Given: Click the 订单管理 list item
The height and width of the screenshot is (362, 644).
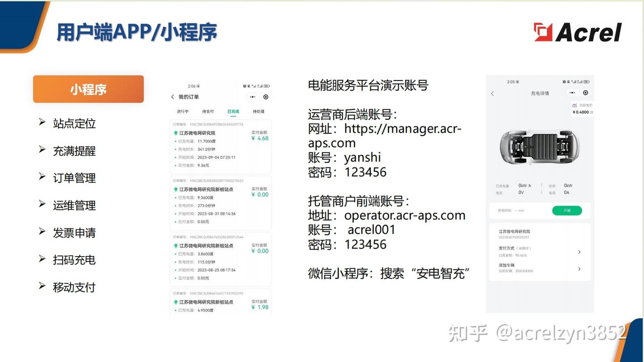Looking at the screenshot, I should point(74,178).
